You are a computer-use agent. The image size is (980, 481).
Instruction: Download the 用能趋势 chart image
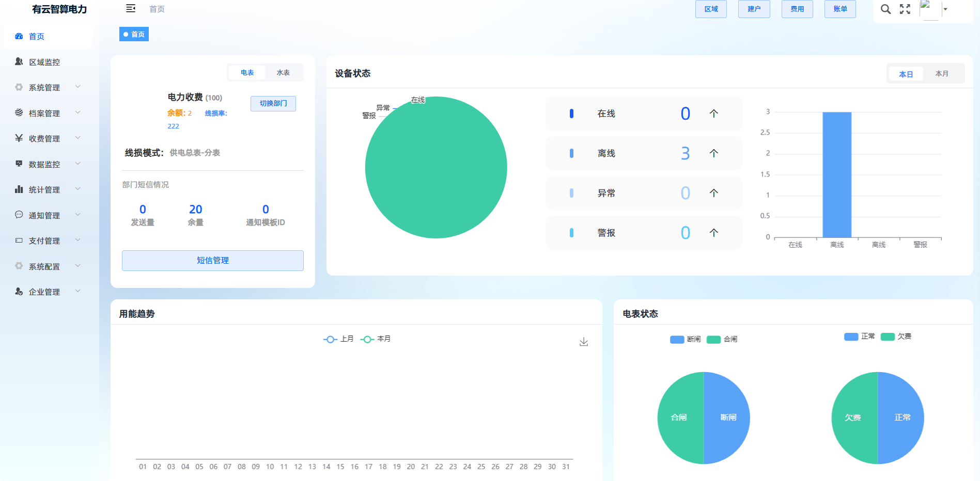584,342
